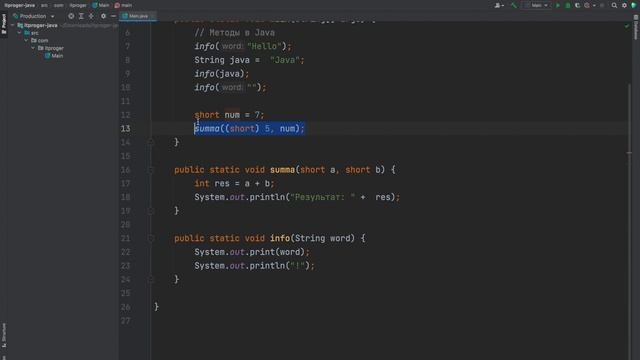The width and height of the screenshot is (640, 360).
Task: Open the Production view dropdown
Action: pyautogui.click(x=33, y=16)
